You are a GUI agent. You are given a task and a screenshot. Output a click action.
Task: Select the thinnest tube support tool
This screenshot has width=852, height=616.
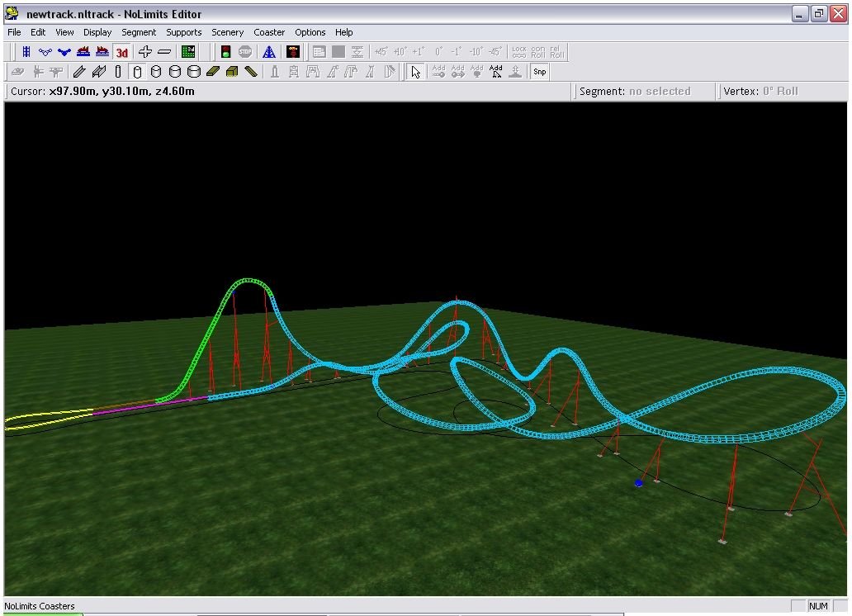click(118, 72)
